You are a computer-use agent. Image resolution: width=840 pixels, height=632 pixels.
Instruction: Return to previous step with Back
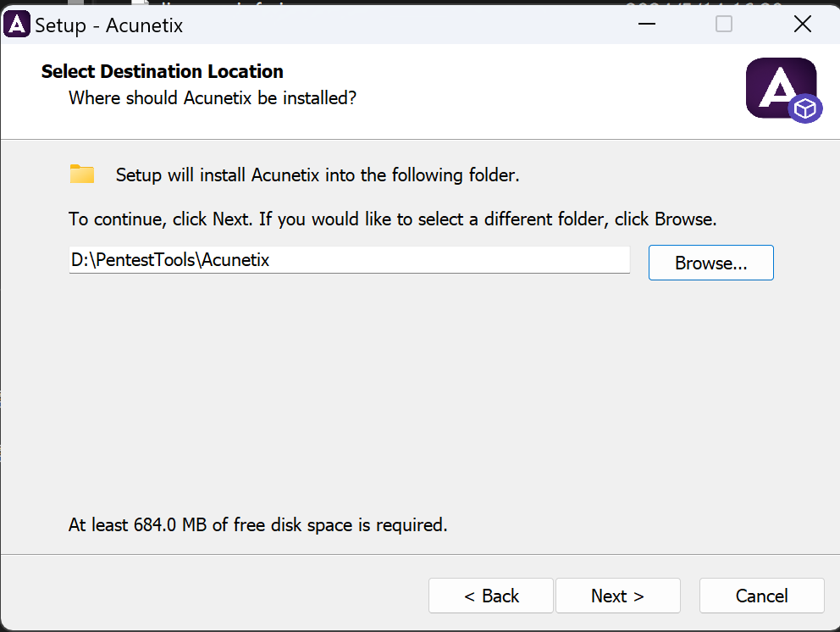coord(490,596)
